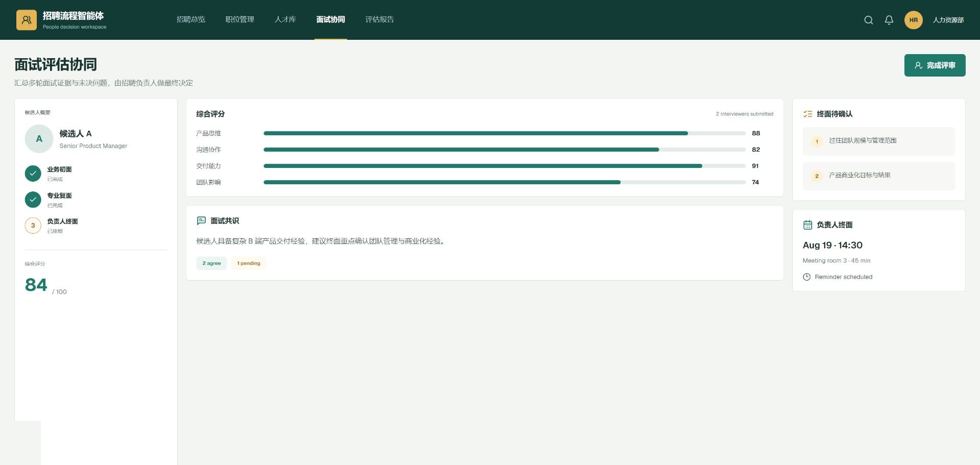Click the 业务初面 stage label
Viewport: 980px width, 465px height.
tap(60, 169)
